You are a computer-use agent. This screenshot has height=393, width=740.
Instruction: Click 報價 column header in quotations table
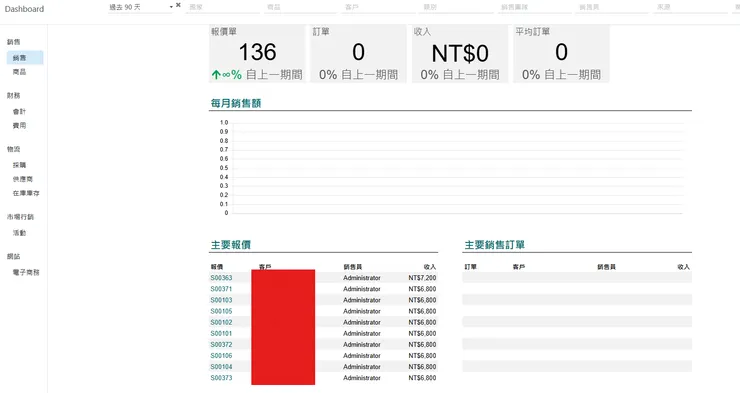[x=217, y=267]
